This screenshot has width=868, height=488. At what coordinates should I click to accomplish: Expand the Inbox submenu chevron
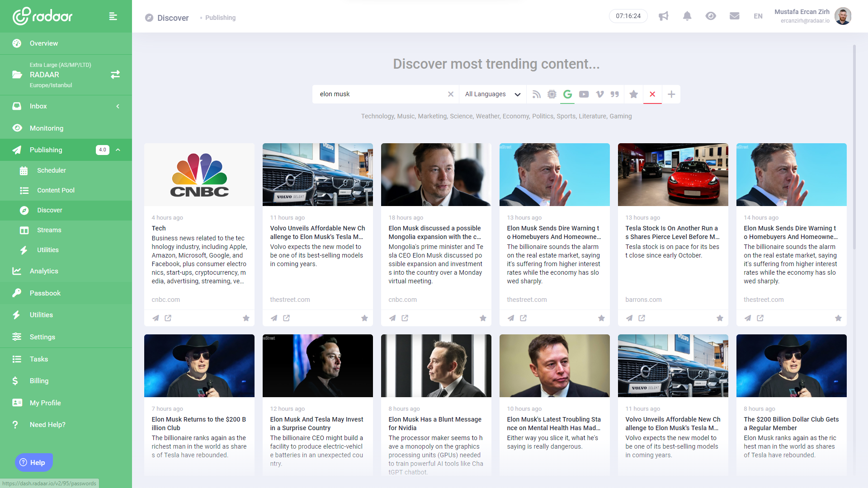118,106
